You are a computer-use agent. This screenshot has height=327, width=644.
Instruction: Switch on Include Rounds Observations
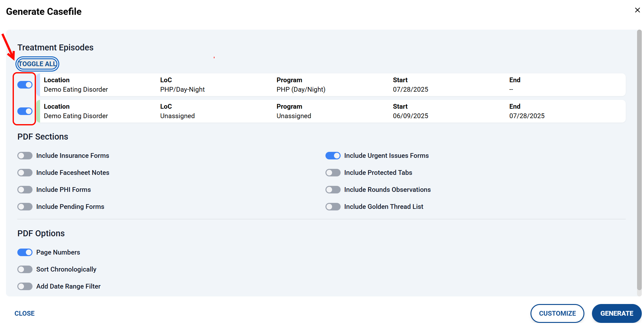(x=333, y=190)
